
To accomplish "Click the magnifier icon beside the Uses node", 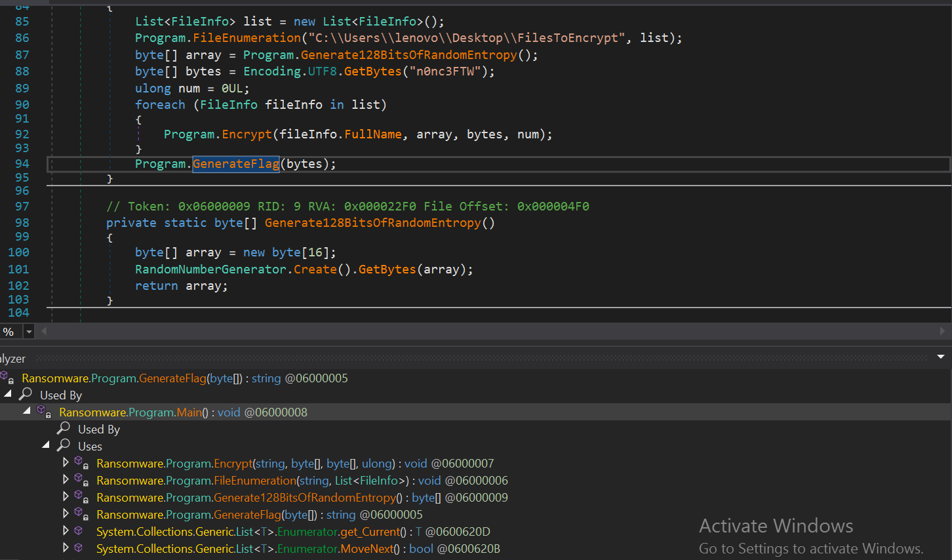I will (x=64, y=445).
